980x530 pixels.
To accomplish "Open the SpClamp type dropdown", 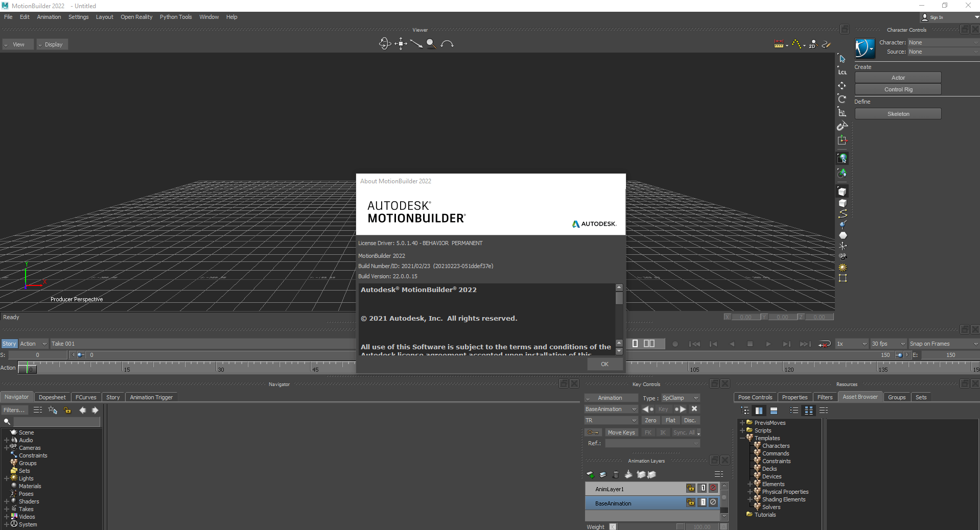I will 680,398.
